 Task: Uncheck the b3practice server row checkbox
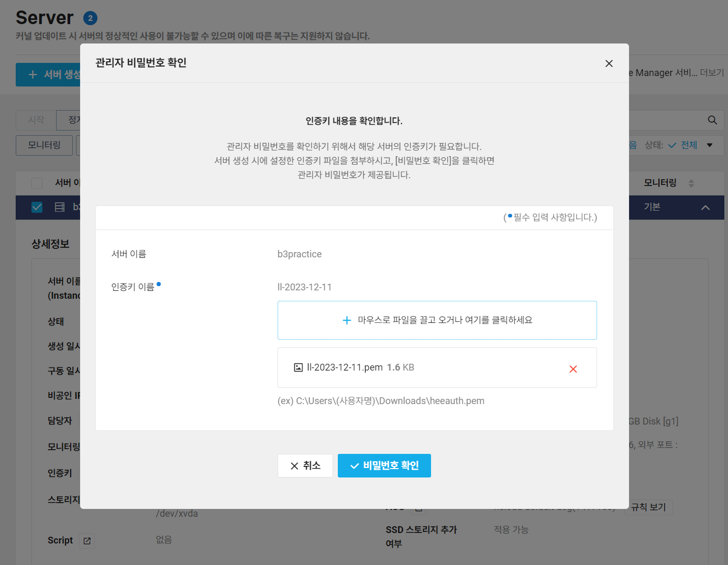[37, 207]
